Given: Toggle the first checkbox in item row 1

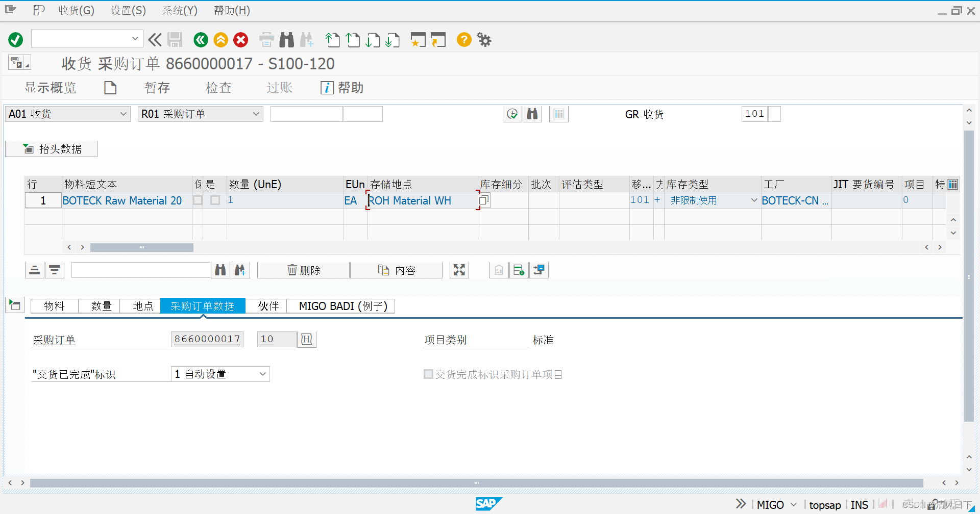Looking at the screenshot, I should pyautogui.click(x=198, y=200).
